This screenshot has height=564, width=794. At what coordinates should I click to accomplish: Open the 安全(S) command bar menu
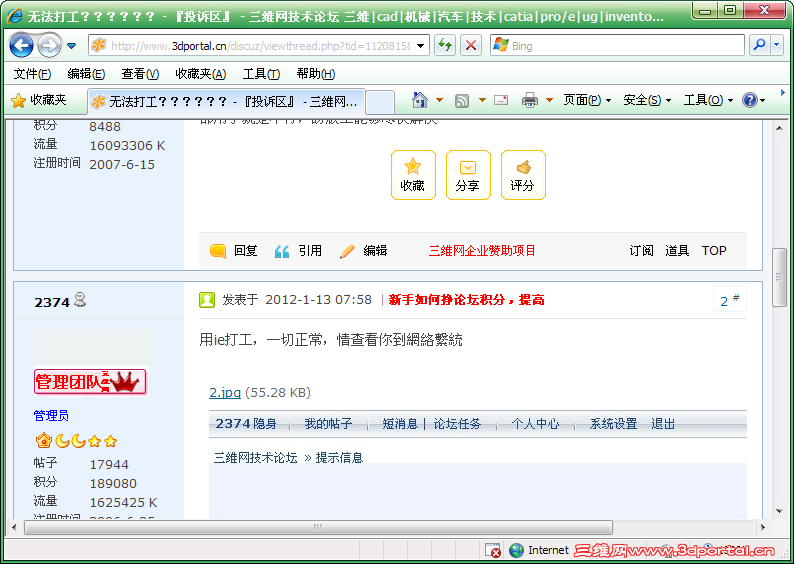click(x=647, y=100)
